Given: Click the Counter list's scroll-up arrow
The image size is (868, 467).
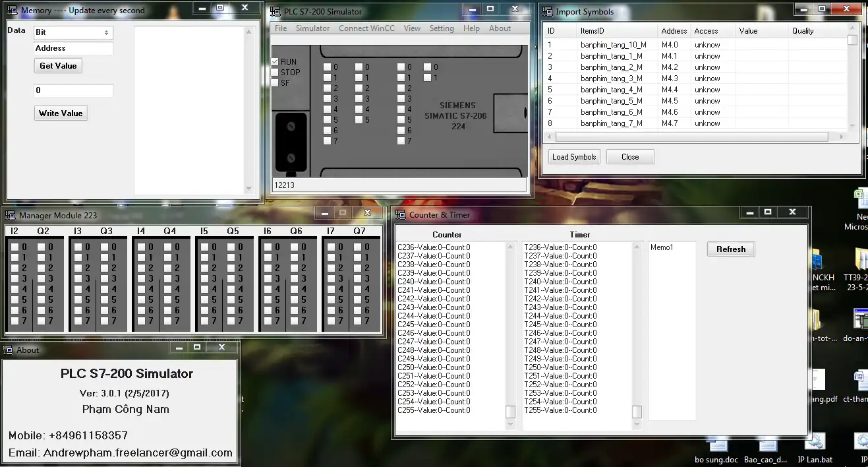Looking at the screenshot, I should coord(510,247).
